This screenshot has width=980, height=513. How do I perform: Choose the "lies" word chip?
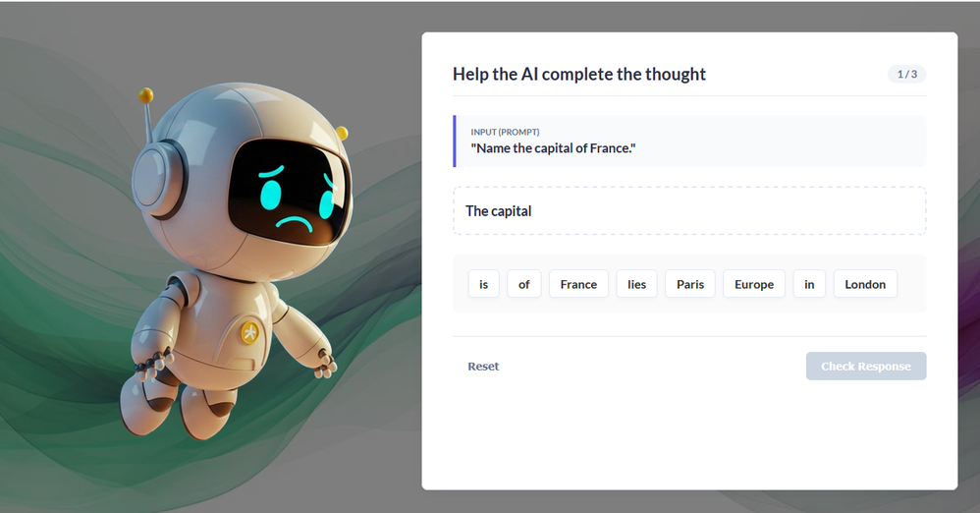tap(637, 284)
